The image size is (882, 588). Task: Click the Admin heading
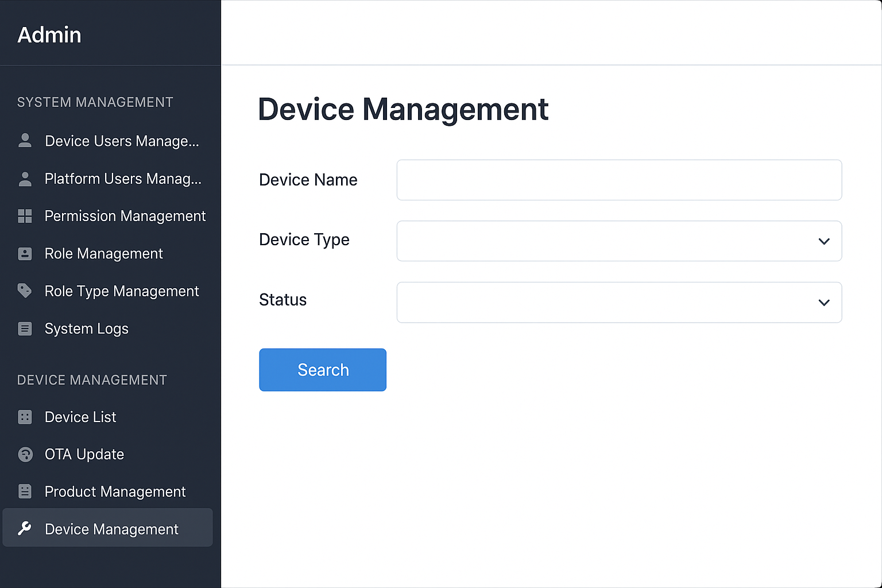pos(49,35)
